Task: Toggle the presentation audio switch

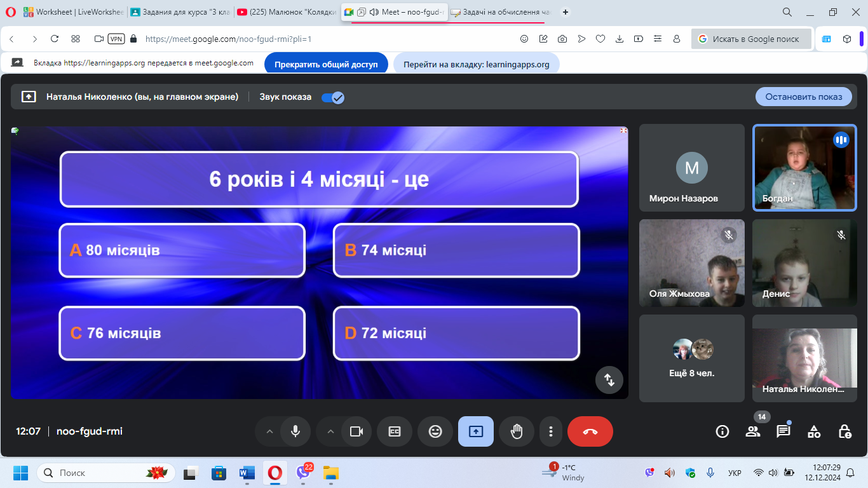Action: 333,97
